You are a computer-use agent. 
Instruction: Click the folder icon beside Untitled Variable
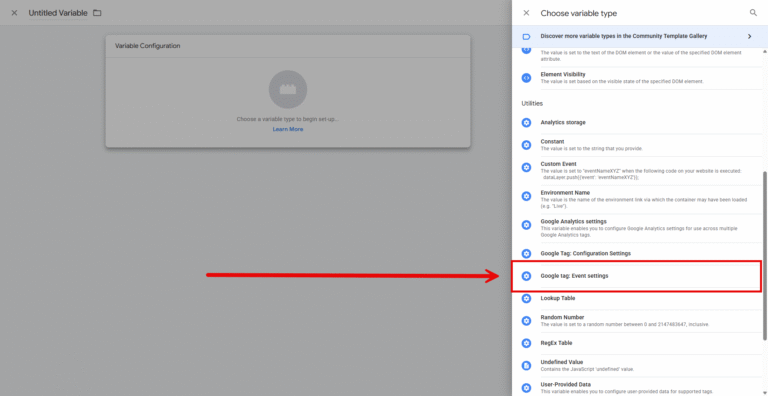pyautogui.click(x=97, y=13)
